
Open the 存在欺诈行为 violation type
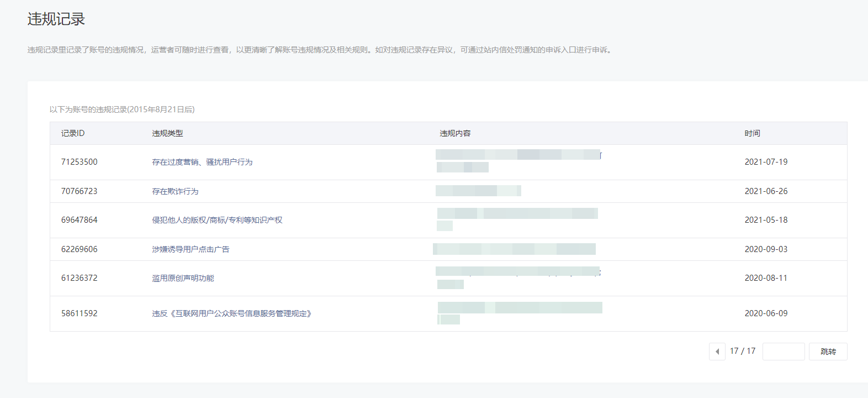(175, 191)
